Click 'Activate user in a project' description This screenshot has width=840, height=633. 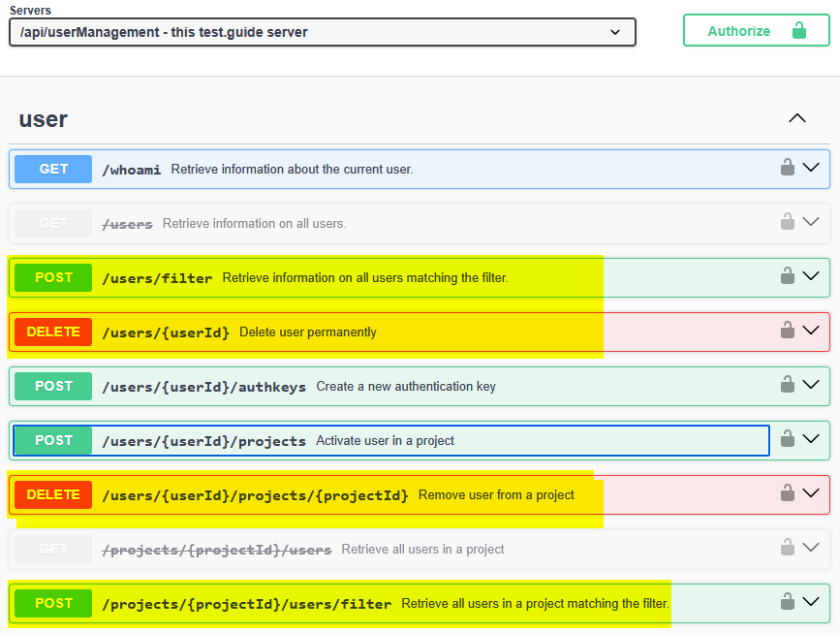385,441
